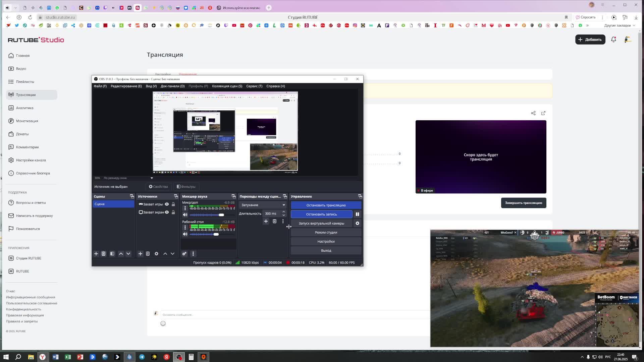
Task: Click the chat message input field
Action: [294, 315]
